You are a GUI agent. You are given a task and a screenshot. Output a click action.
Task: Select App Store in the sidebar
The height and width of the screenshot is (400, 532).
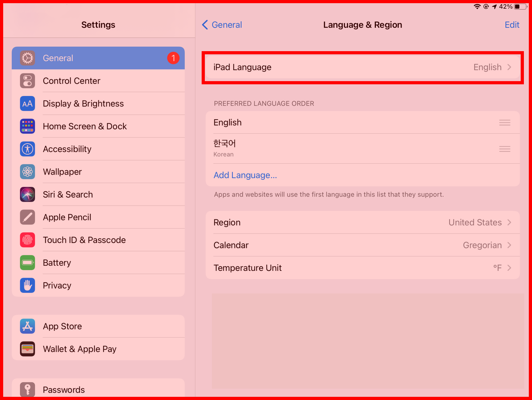pos(98,326)
